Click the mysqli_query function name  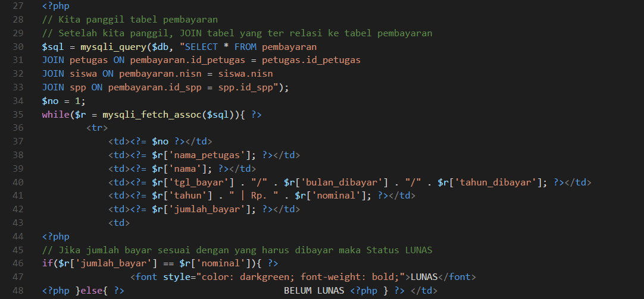(113, 47)
